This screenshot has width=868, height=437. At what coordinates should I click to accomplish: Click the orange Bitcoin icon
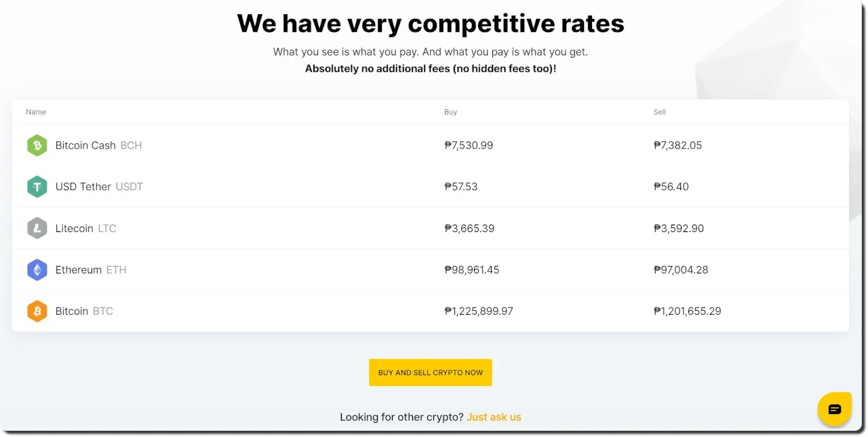tap(37, 311)
